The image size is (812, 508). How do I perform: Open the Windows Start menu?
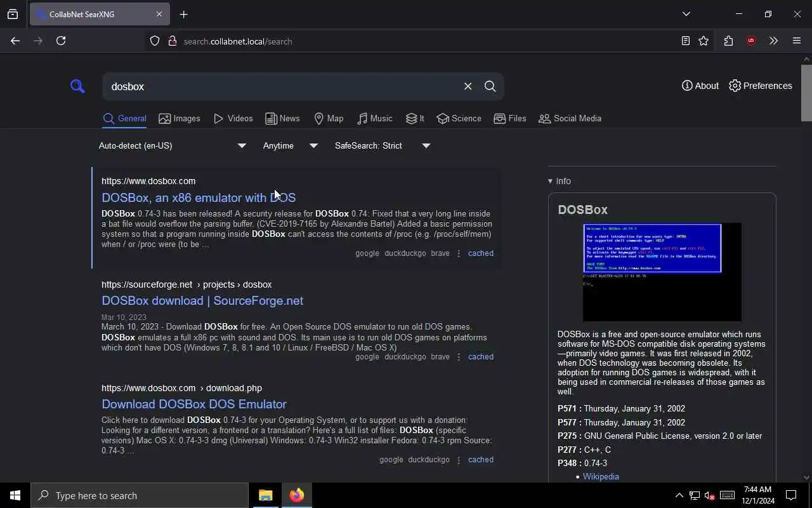point(15,496)
